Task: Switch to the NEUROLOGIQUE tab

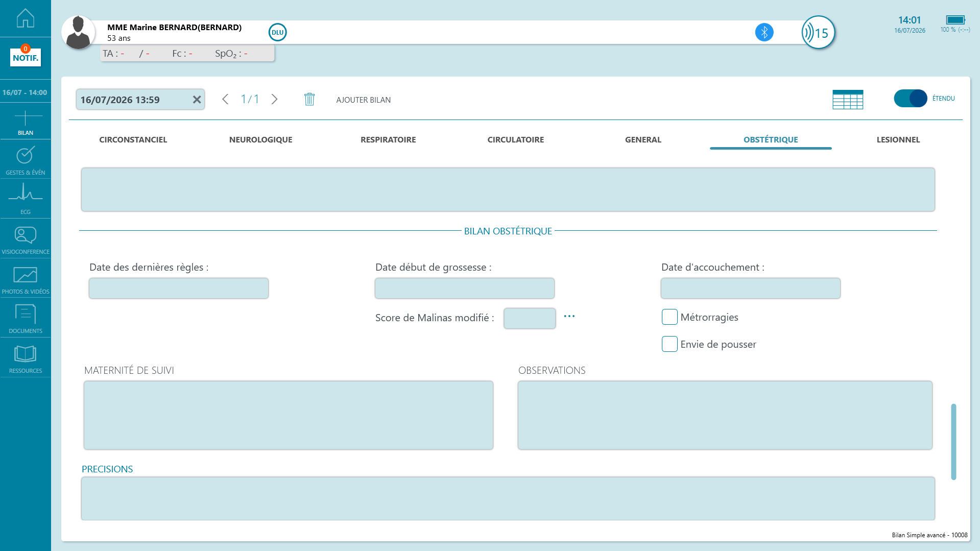Action: [261, 139]
